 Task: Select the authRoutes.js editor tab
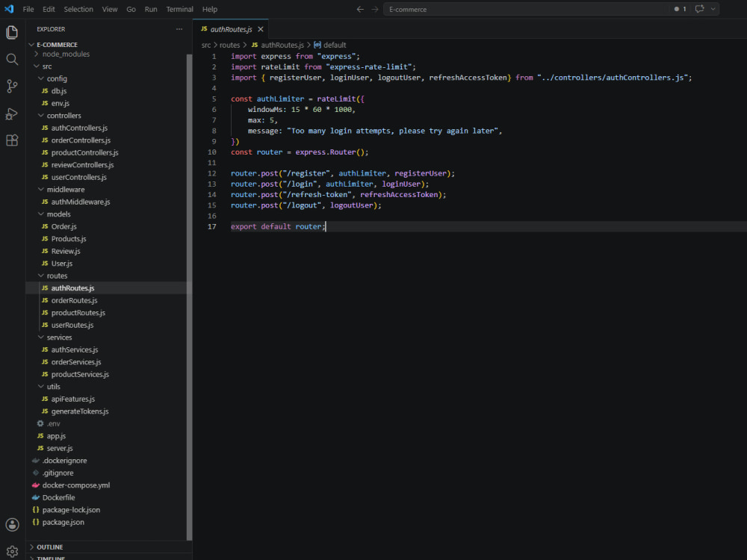[x=230, y=30]
